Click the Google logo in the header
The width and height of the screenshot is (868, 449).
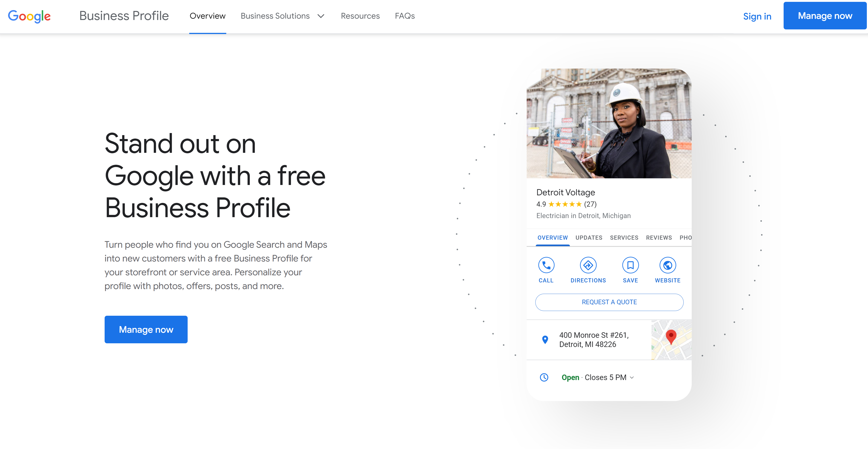coord(29,16)
